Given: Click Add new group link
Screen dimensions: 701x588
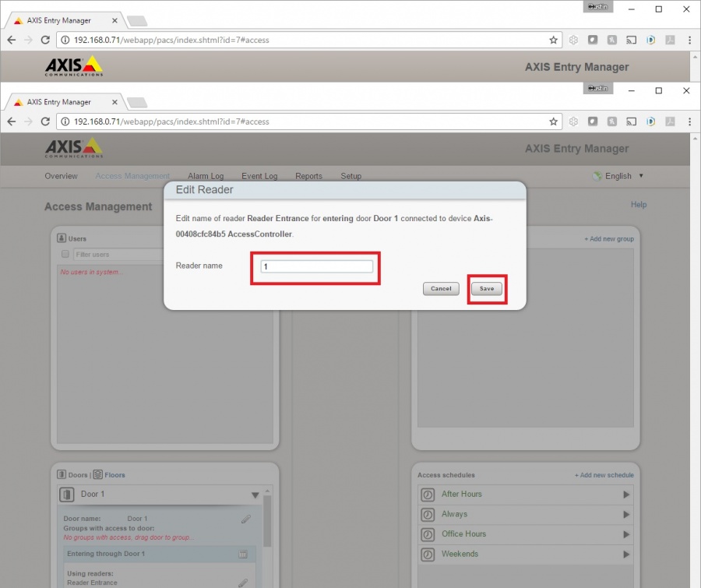Looking at the screenshot, I should (x=609, y=239).
